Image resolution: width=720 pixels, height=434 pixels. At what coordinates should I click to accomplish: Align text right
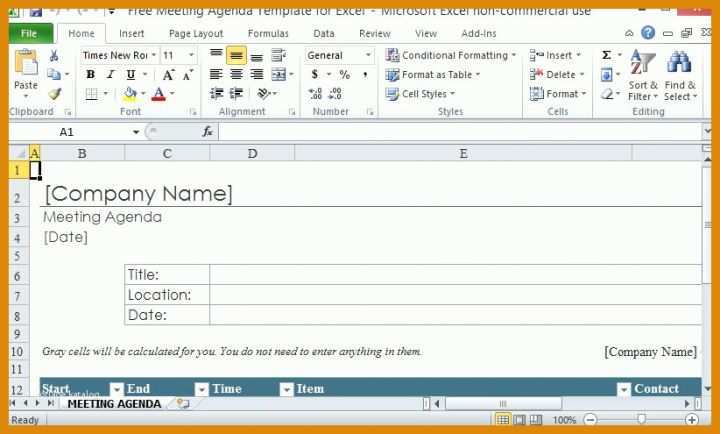tap(257, 74)
